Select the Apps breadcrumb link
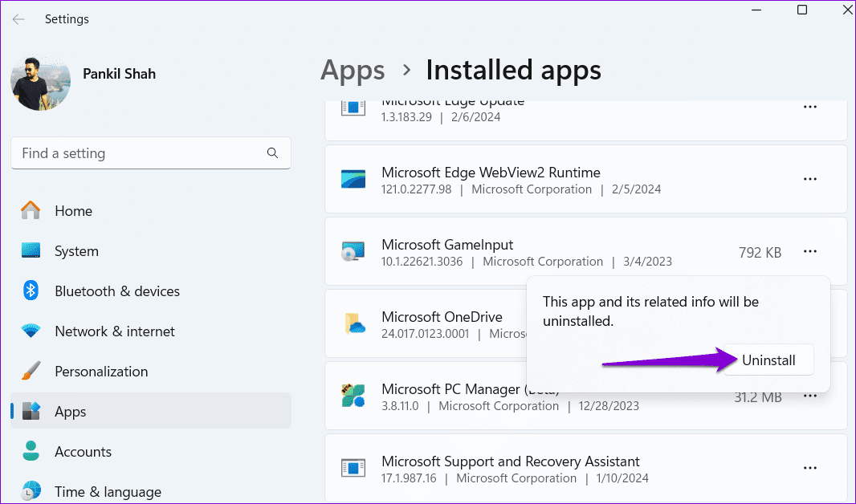Viewport: 856px width, 504px height. tap(353, 71)
